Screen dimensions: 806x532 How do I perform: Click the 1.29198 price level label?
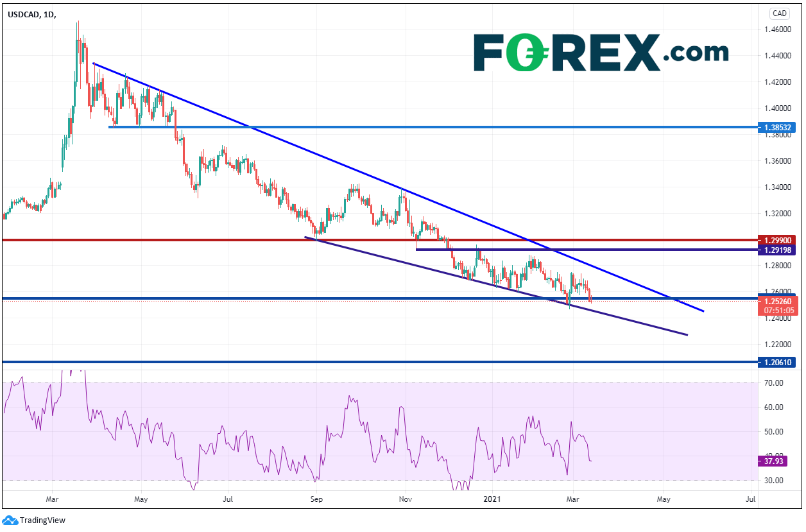coord(776,249)
